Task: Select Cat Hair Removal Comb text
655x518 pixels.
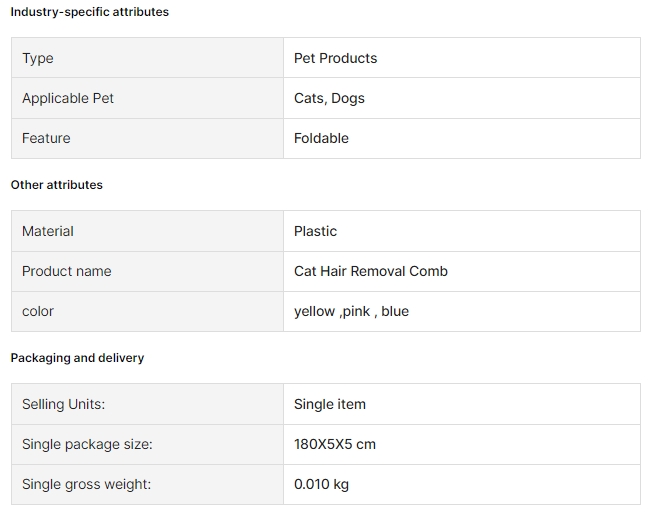Action: (371, 271)
